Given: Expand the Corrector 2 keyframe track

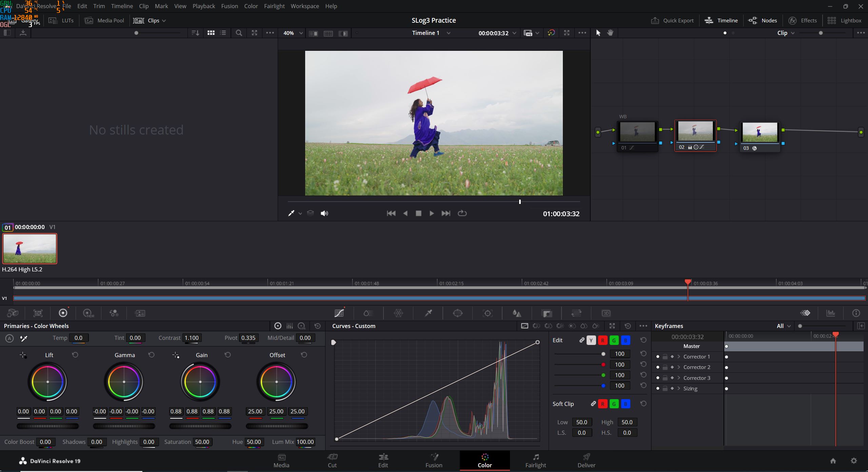Looking at the screenshot, I should 679,367.
